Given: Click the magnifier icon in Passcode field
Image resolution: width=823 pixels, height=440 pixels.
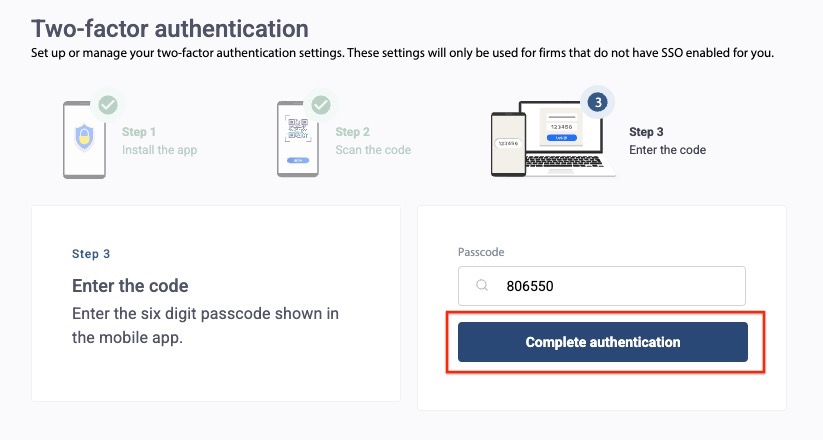Looking at the screenshot, I should pyautogui.click(x=482, y=286).
